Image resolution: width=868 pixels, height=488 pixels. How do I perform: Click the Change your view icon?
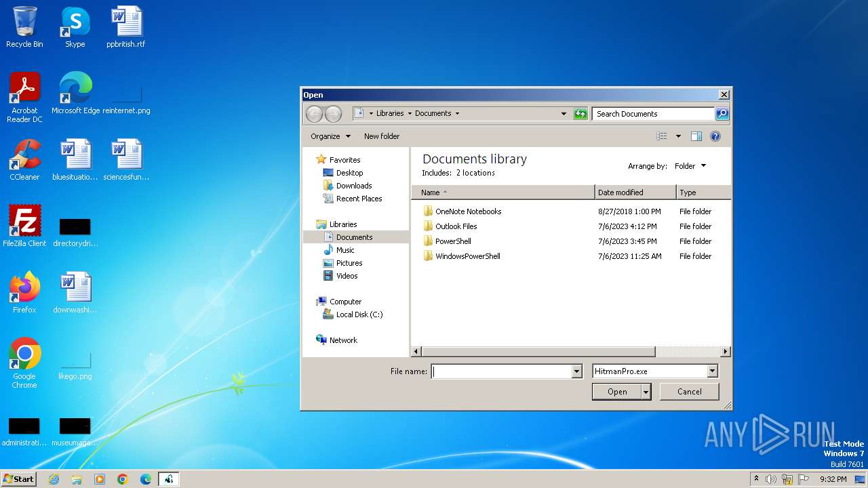pyautogui.click(x=662, y=136)
